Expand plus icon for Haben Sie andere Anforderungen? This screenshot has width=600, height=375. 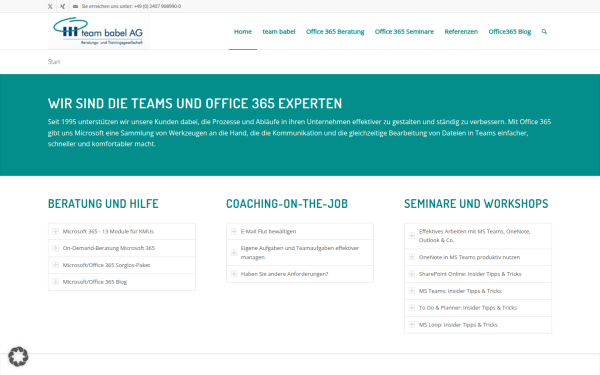[x=234, y=274]
